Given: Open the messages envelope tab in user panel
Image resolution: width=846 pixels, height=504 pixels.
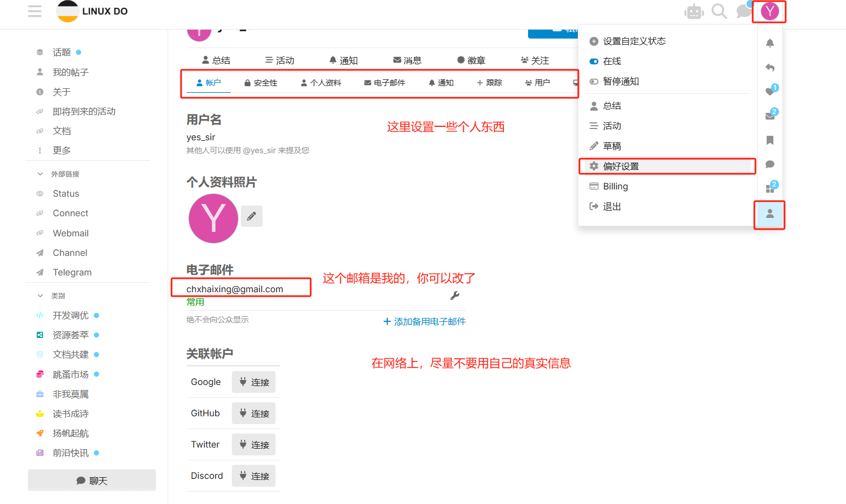Looking at the screenshot, I should [769, 116].
